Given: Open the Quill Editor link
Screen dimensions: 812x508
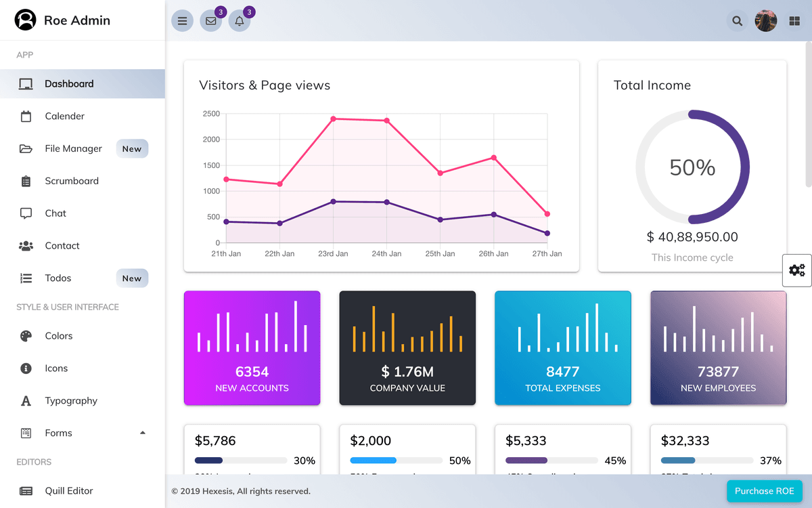Looking at the screenshot, I should pyautogui.click(x=69, y=491).
